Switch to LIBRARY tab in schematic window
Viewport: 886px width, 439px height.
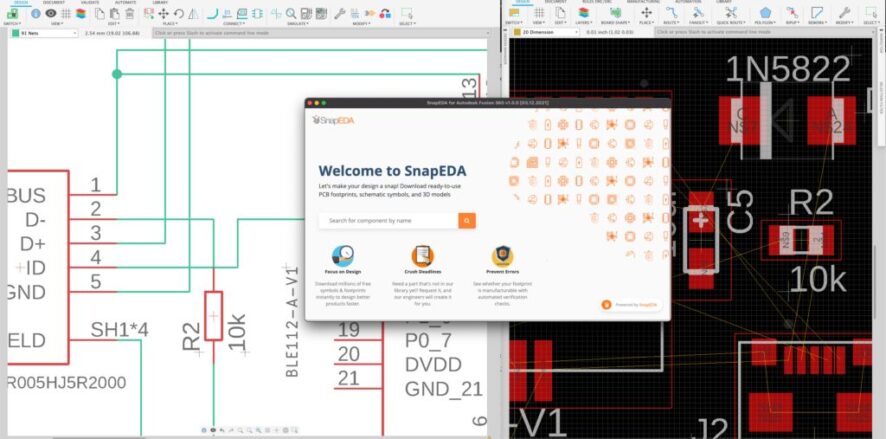[160, 2]
